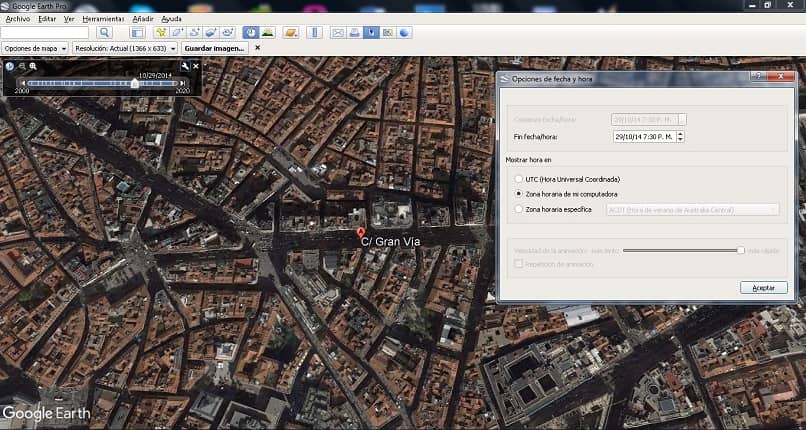This screenshot has width=806, height=430.
Task: Select the add path tool
Action: click(x=194, y=33)
